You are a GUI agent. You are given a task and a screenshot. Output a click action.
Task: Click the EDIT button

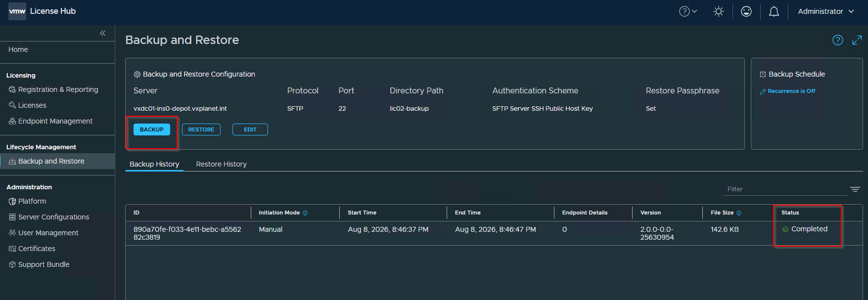click(x=250, y=129)
